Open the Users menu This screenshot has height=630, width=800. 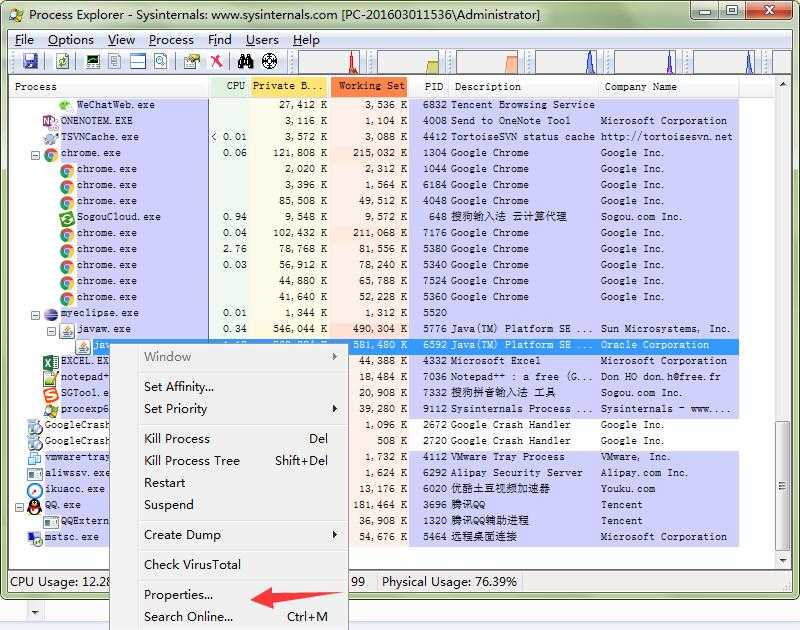[262, 40]
